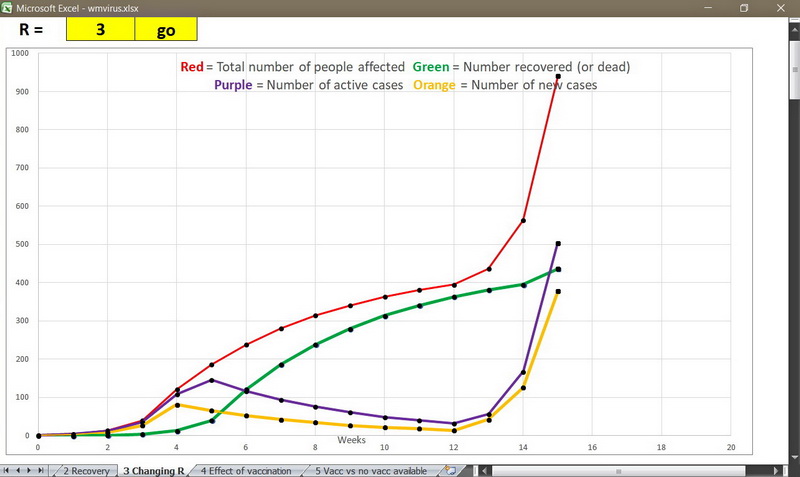This screenshot has height=477, width=800.
Task: Select the 3 Changing R sheet tab
Action: tap(153, 470)
